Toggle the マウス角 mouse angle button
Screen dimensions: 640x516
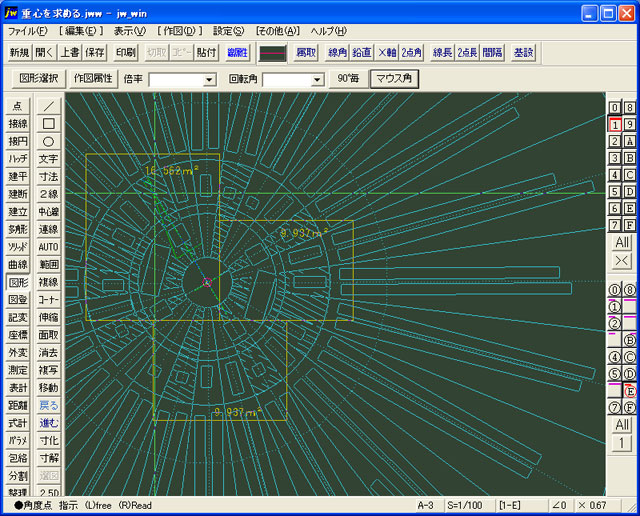tap(394, 78)
